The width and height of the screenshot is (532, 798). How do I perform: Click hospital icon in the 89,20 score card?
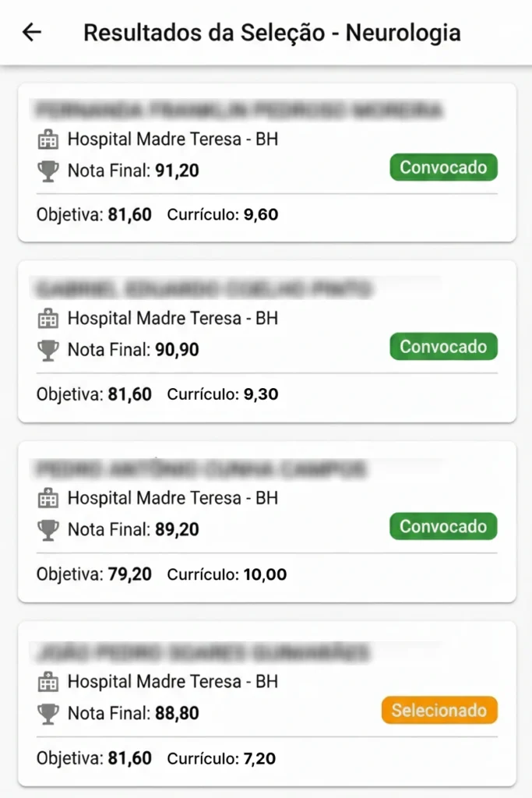tap(48, 498)
